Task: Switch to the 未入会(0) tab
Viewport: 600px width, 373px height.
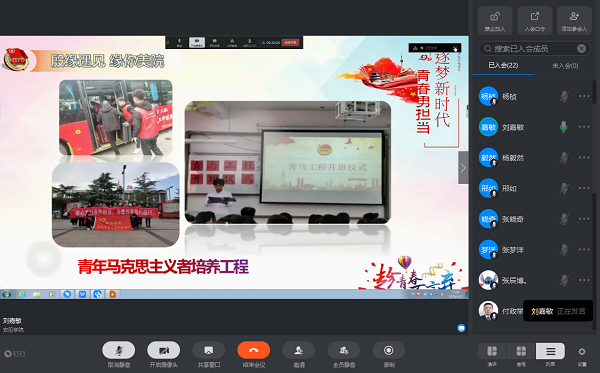Action: coord(565,66)
